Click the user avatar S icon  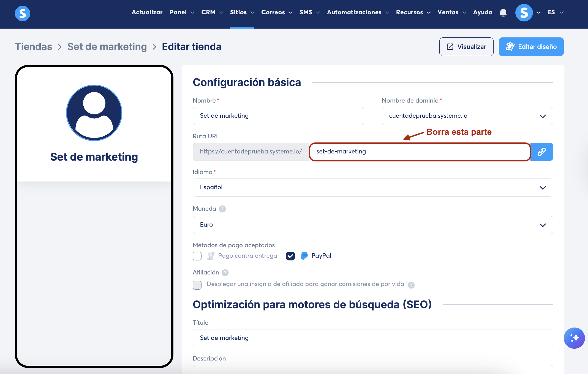pyautogui.click(x=524, y=13)
